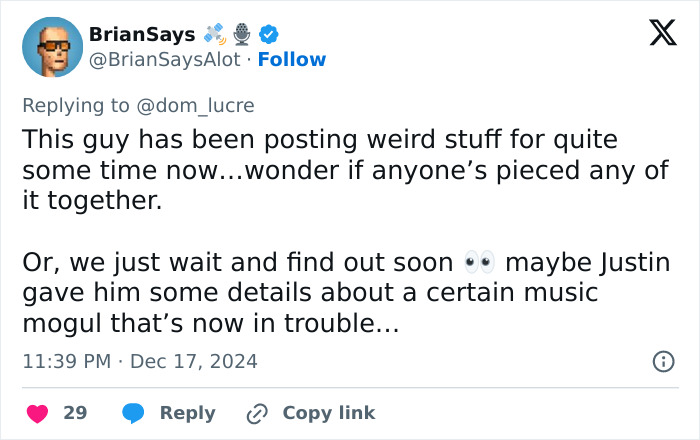
Task: Click the 29 likes count
Action: [x=75, y=413]
